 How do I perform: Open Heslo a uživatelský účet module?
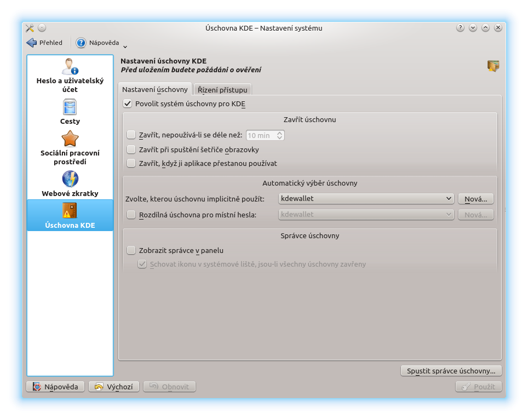pos(70,76)
